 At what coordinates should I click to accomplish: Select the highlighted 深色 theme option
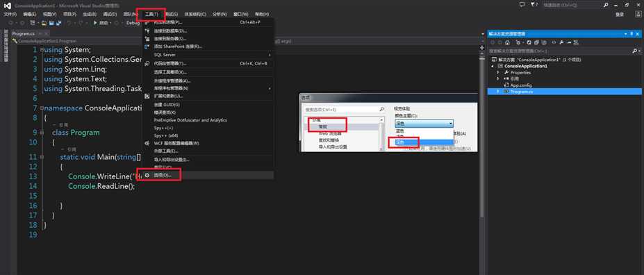coord(424,142)
